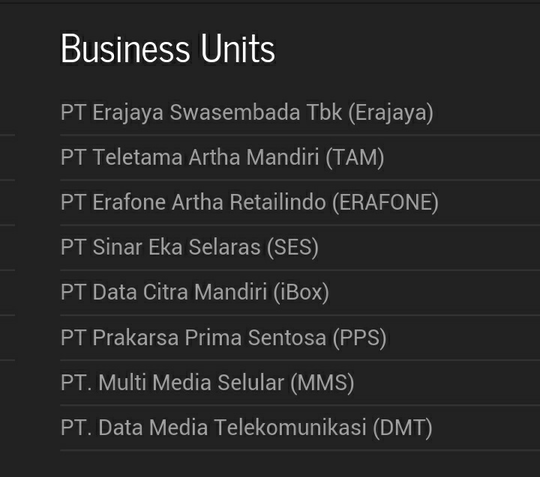
Task: Go to PT Sinar Eka Selaras
Action: click(190, 247)
